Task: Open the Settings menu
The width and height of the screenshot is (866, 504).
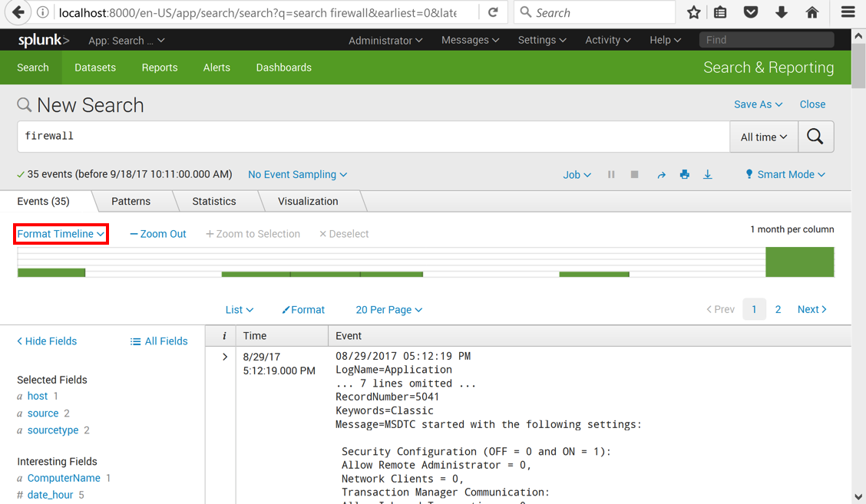Action: point(542,40)
